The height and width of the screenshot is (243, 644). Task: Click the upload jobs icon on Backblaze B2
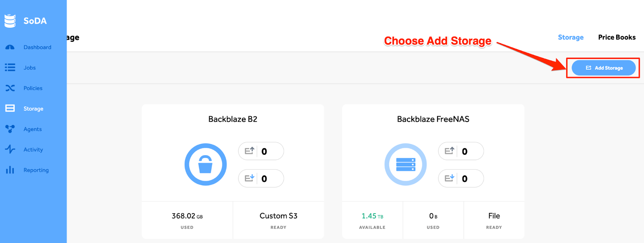point(250,151)
